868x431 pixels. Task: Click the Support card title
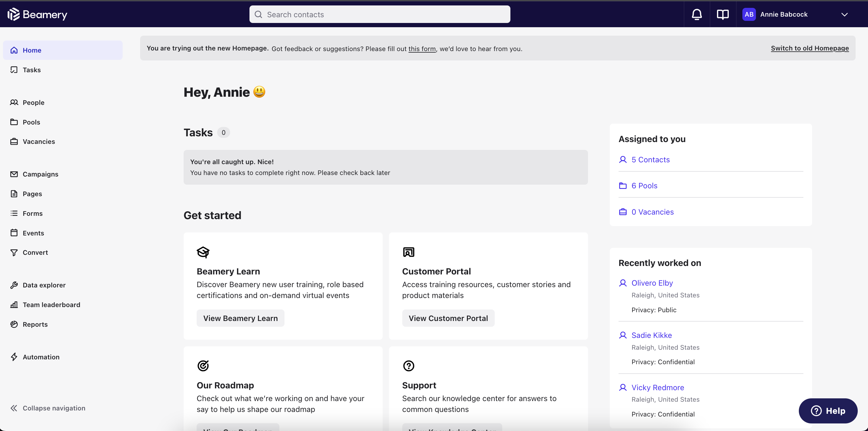[x=419, y=385]
